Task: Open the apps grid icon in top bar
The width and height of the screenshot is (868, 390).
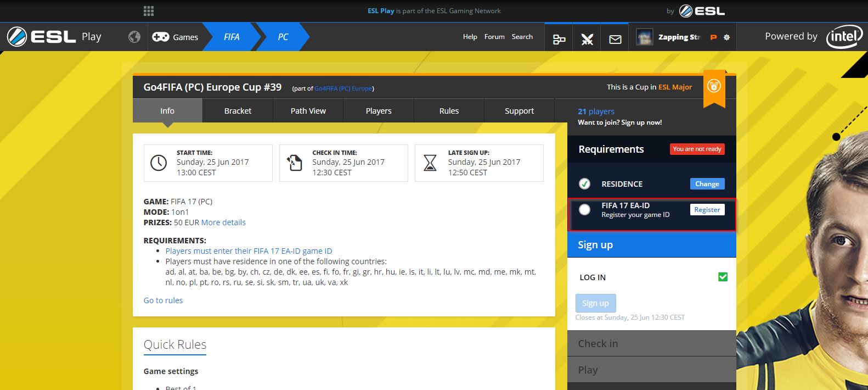Action: click(x=149, y=11)
